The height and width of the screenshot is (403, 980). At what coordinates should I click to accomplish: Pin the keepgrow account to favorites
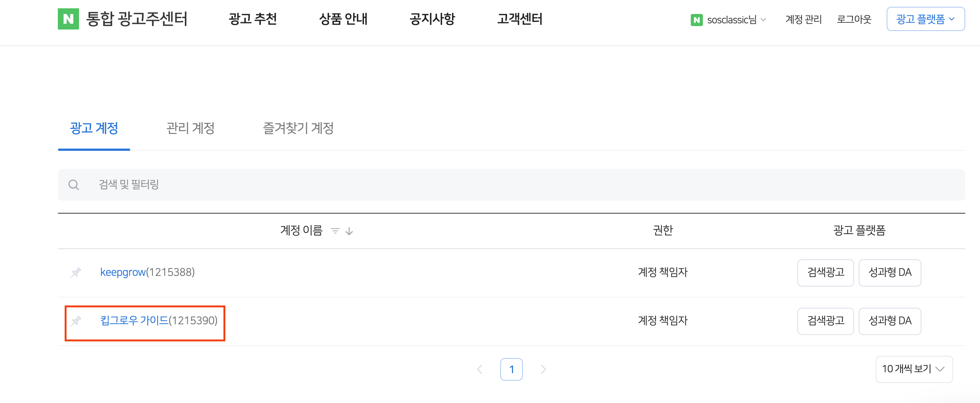(x=76, y=273)
